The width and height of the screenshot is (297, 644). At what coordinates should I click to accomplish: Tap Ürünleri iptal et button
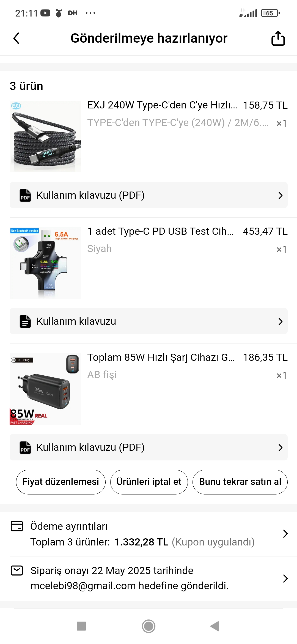pos(149,482)
